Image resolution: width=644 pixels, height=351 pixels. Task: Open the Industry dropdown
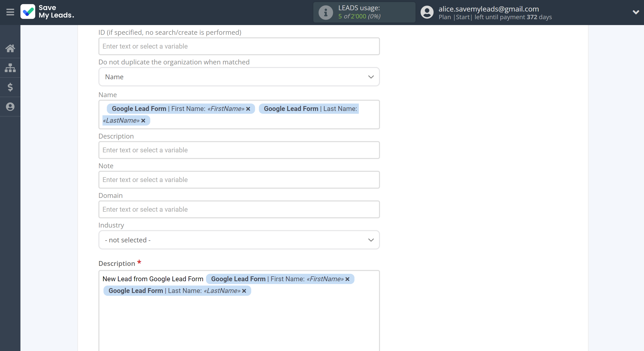click(239, 240)
